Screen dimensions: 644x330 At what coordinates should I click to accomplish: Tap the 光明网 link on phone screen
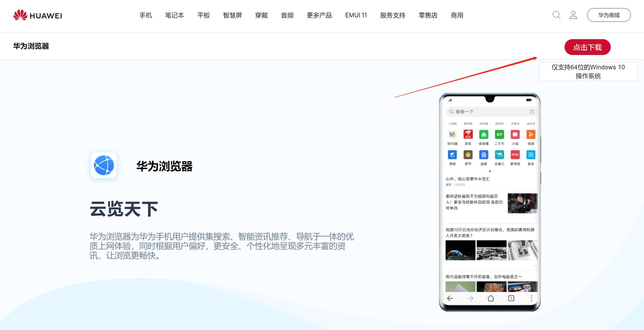531,124
